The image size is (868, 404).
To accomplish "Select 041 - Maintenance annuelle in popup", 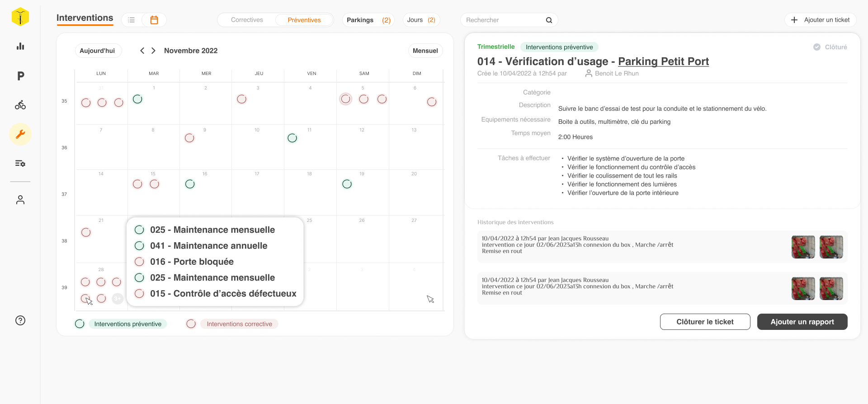I will tap(209, 246).
